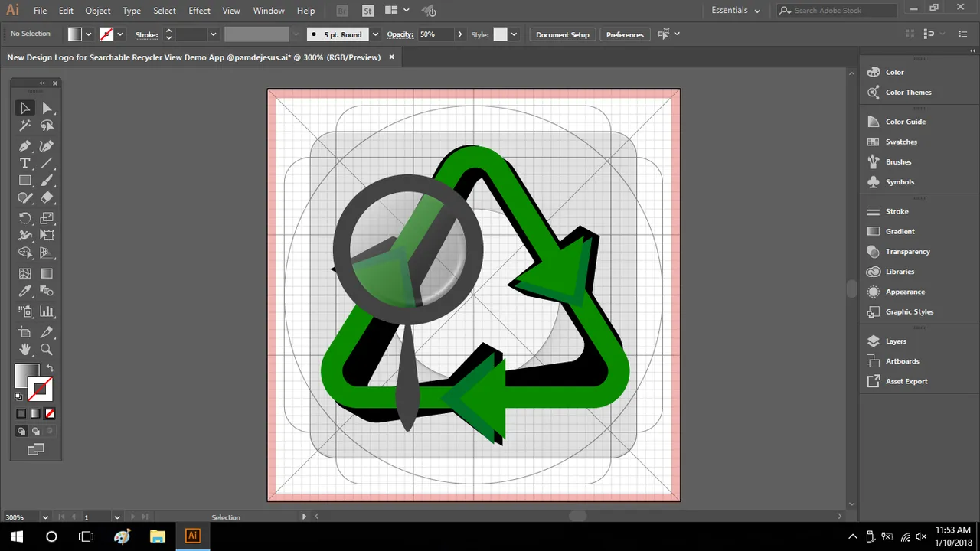Viewport: 980px width, 551px height.
Task: Open the Select menu
Action: (165, 11)
